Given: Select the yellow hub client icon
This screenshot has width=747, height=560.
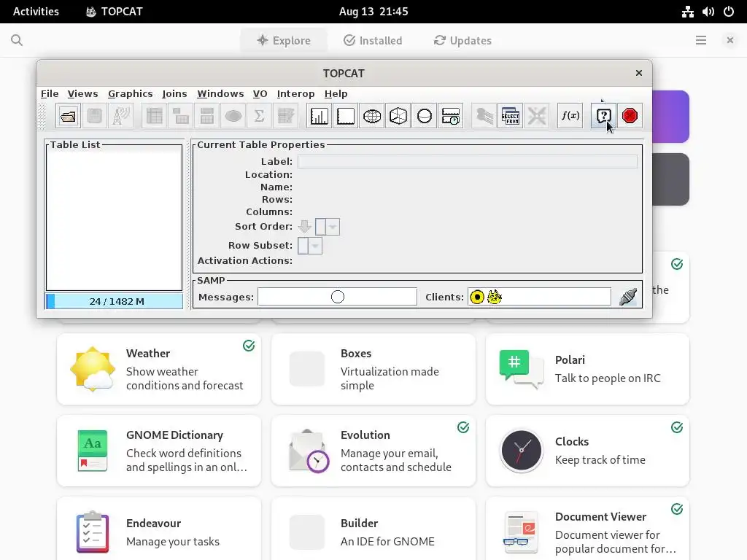Looking at the screenshot, I should pos(477,297).
